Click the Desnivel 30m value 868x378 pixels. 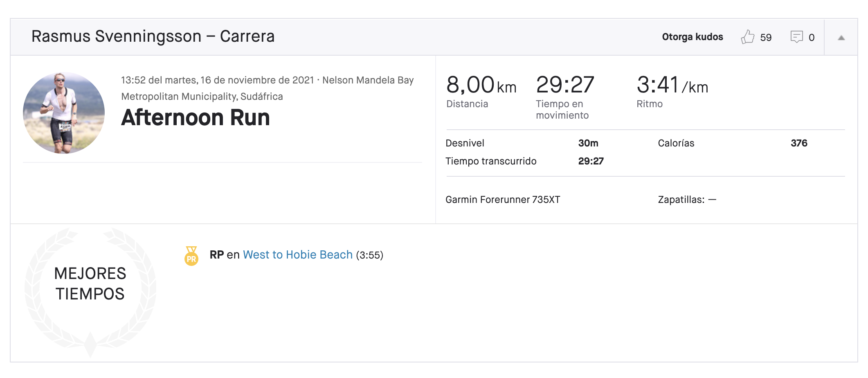(588, 143)
